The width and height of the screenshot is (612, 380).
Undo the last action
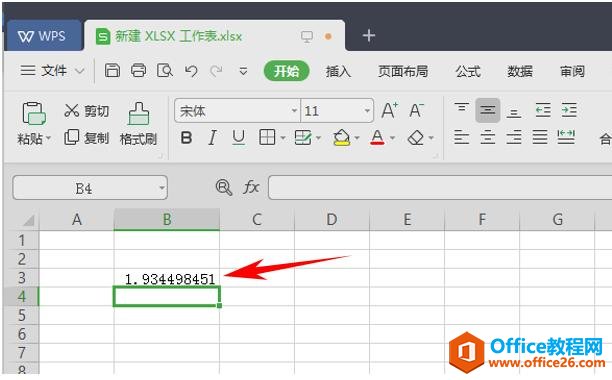(x=191, y=71)
